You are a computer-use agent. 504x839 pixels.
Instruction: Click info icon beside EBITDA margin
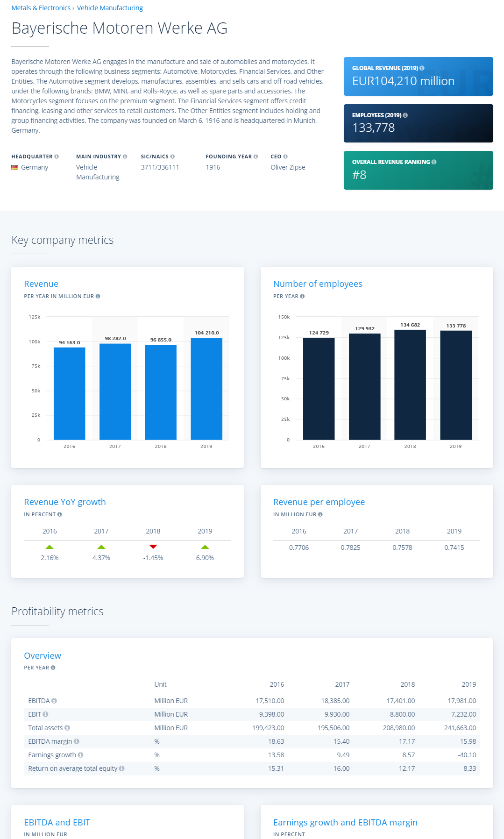77,741
